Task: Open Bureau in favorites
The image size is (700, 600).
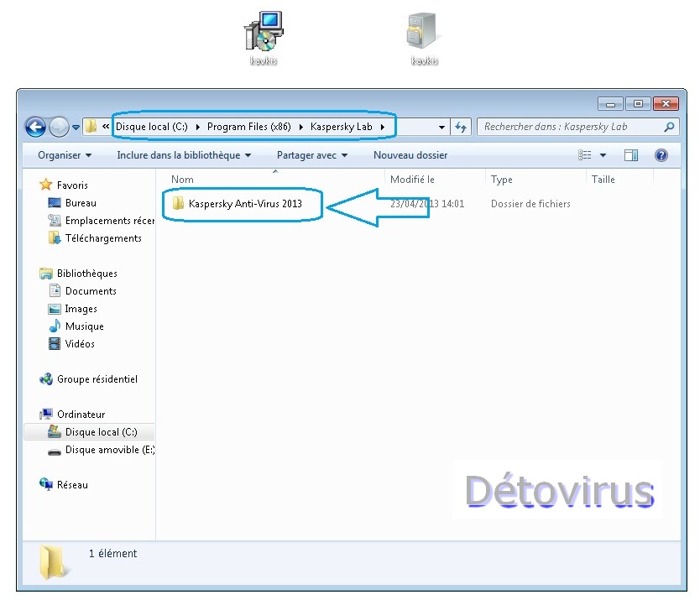Action: click(x=81, y=203)
